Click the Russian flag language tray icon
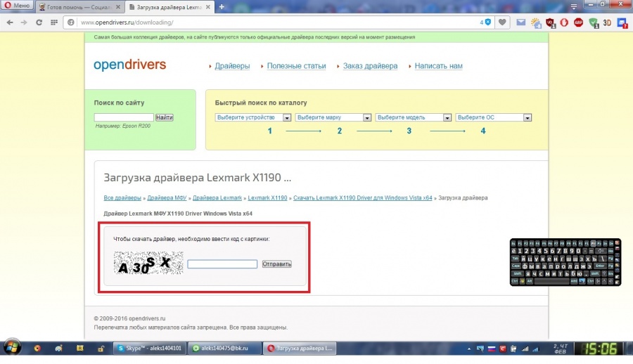The width and height of the screenshot is (633, 364). (492, 349)
